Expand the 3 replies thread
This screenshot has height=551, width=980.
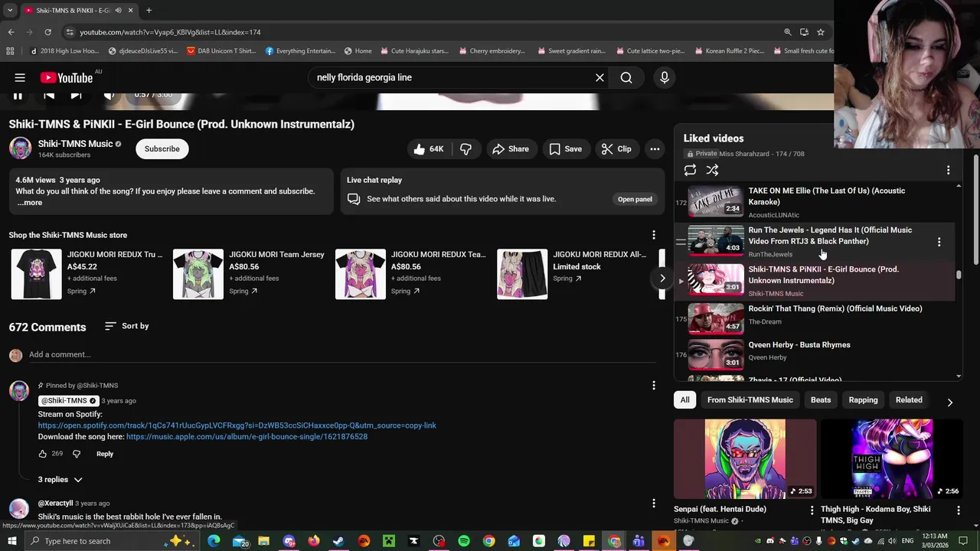tap(60, 480)
